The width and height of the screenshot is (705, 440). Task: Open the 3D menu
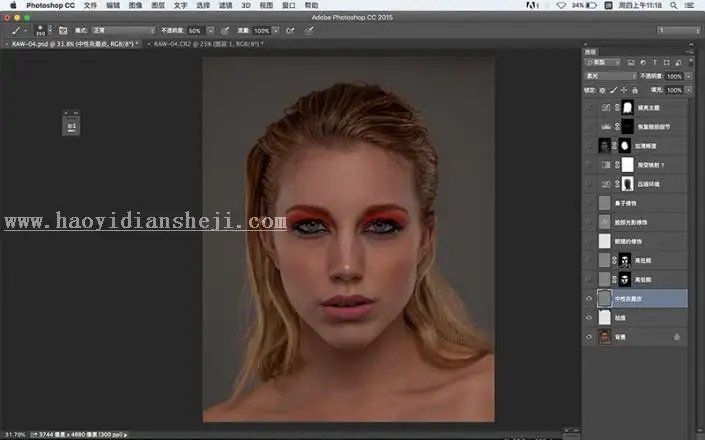tap(246, 5)
